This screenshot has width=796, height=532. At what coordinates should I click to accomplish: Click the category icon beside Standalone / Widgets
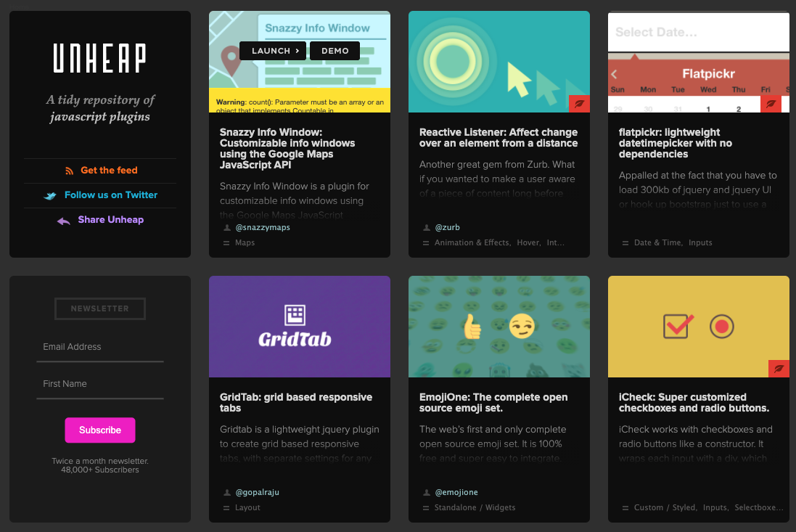426,508
